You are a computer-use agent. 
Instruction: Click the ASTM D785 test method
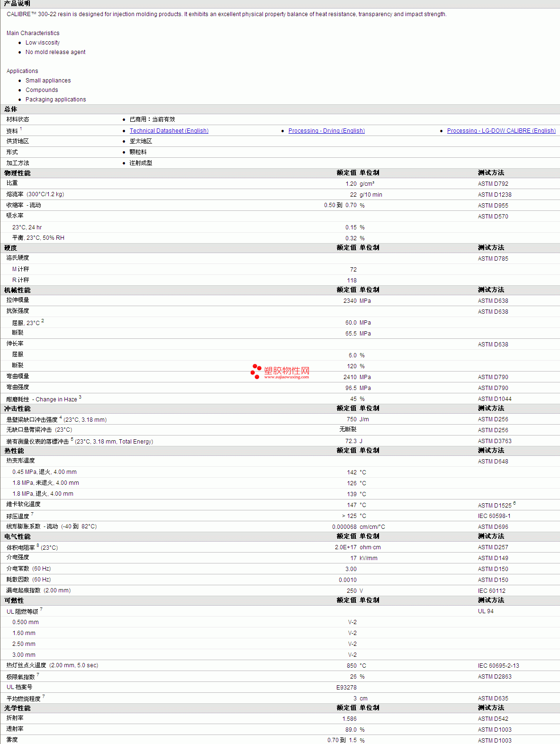click(x=493, y=259)
